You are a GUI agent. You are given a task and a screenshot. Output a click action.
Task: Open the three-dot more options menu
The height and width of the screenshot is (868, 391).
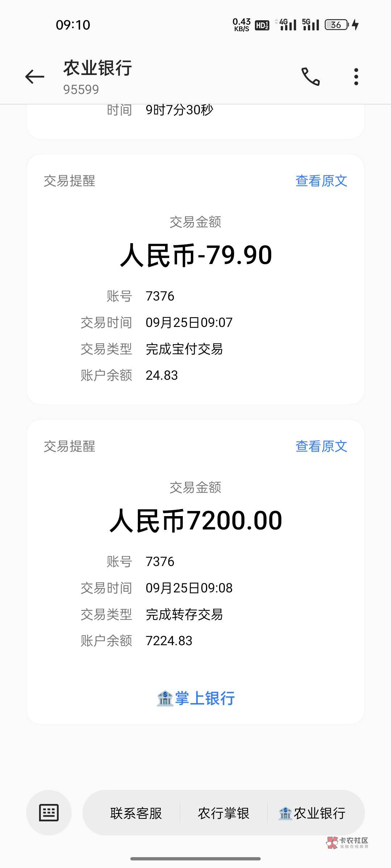[x=356, y=77]
